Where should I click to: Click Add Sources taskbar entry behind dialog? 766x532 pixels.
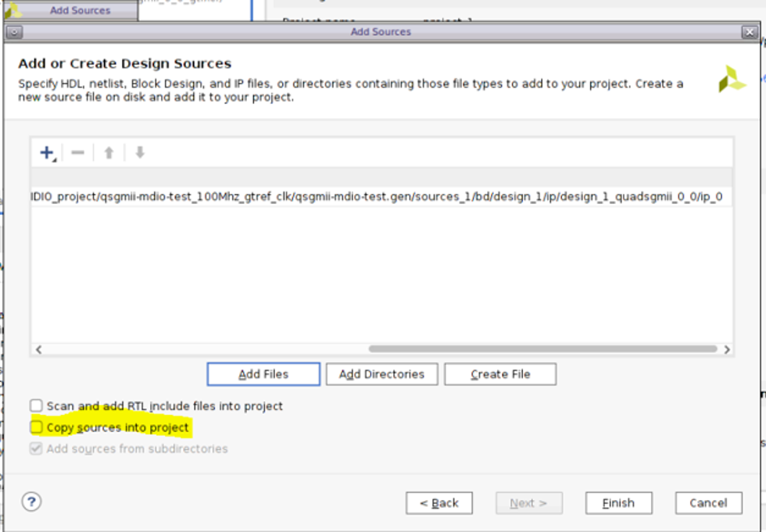click(71, 10)
